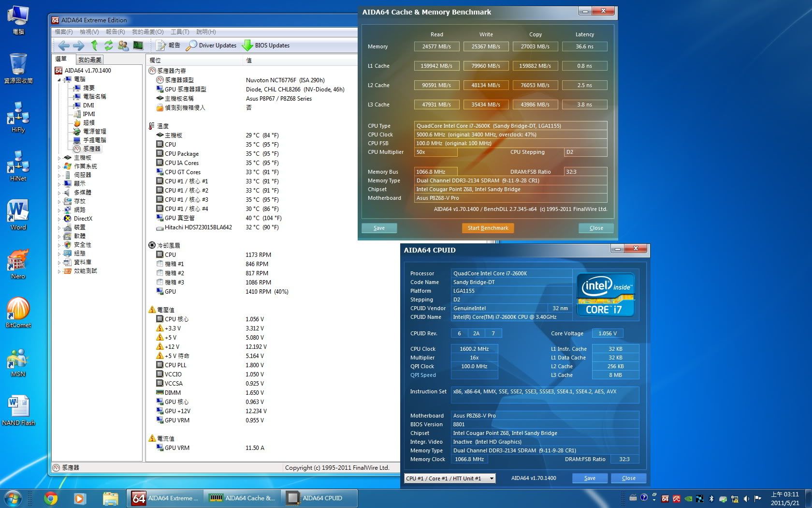Click Close in the Benchmark window
The height and width of the screenshot is (508, 812).
coord(596,228)
